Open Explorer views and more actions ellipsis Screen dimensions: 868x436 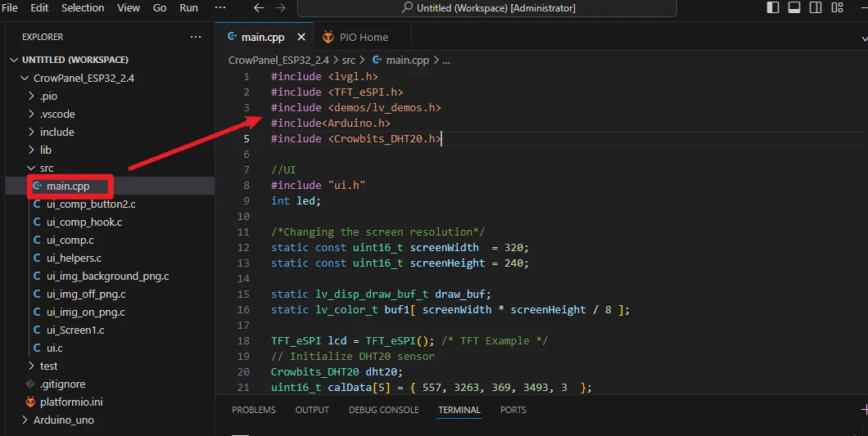[x=195, y=37]
